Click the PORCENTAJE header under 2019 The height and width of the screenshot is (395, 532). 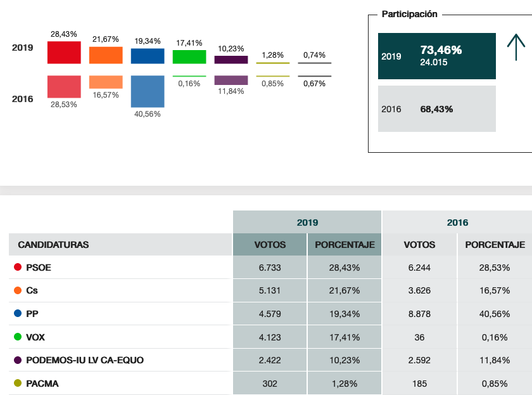click(x=345, y=245)
